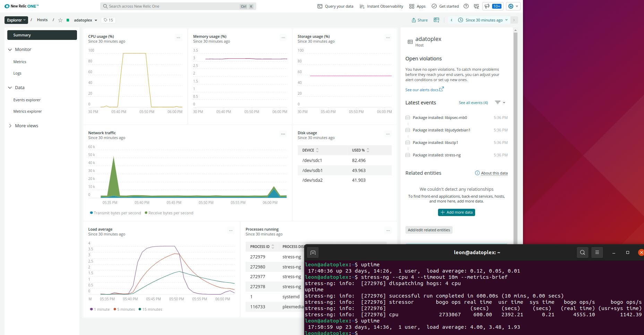Viewport: 644px width, 335px height.
Task: Open the Explorer dropdown
Action: (x=16, y=20)
